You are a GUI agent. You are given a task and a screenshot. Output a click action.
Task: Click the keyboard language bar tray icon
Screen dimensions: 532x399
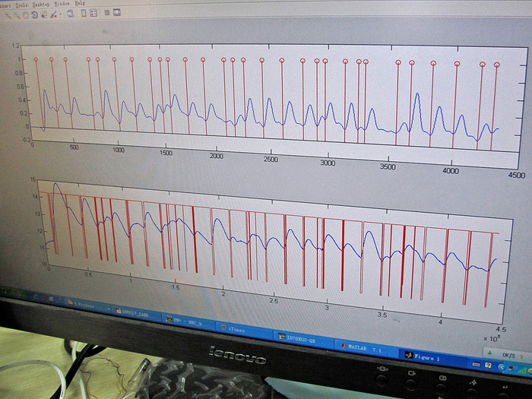click(477, 364)
